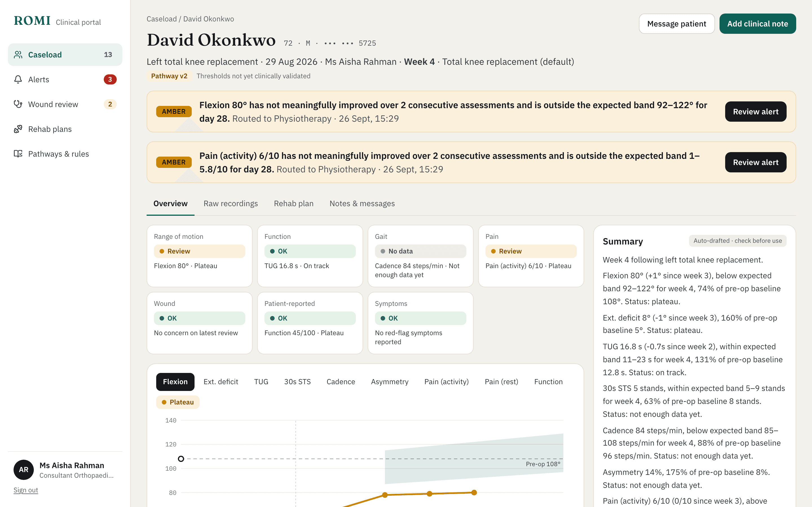The width and height of the screenshot is (812, 507).
Task: Show the Ext. deficit chart
Action: pos(221,382)
